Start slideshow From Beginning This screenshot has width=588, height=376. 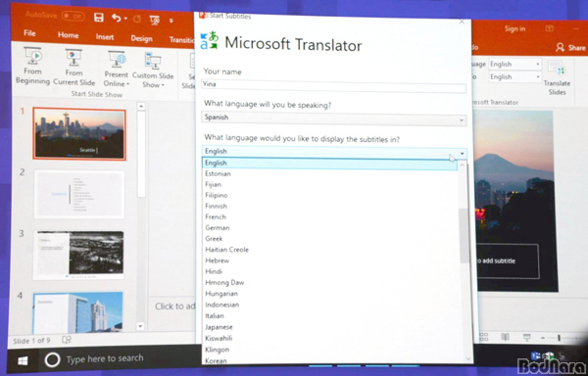click(x=32, y=67)
